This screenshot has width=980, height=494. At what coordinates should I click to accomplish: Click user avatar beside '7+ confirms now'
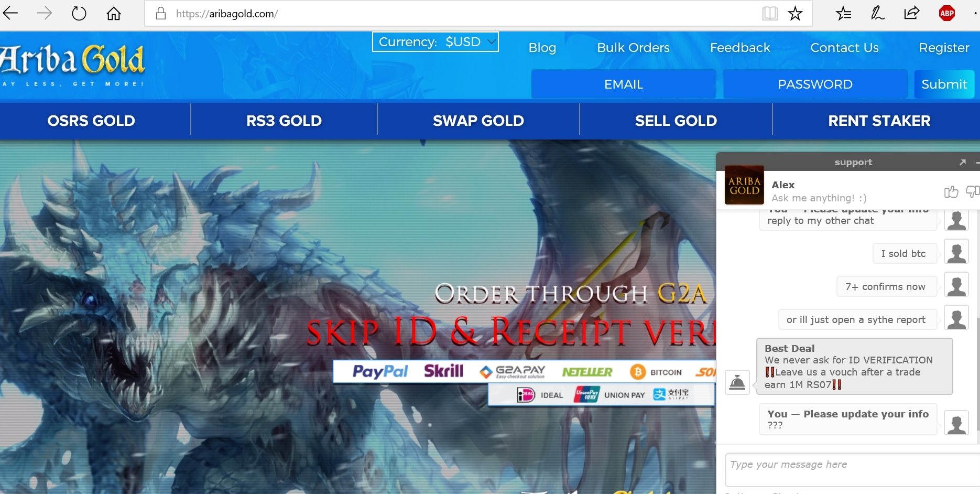[956, 285]
